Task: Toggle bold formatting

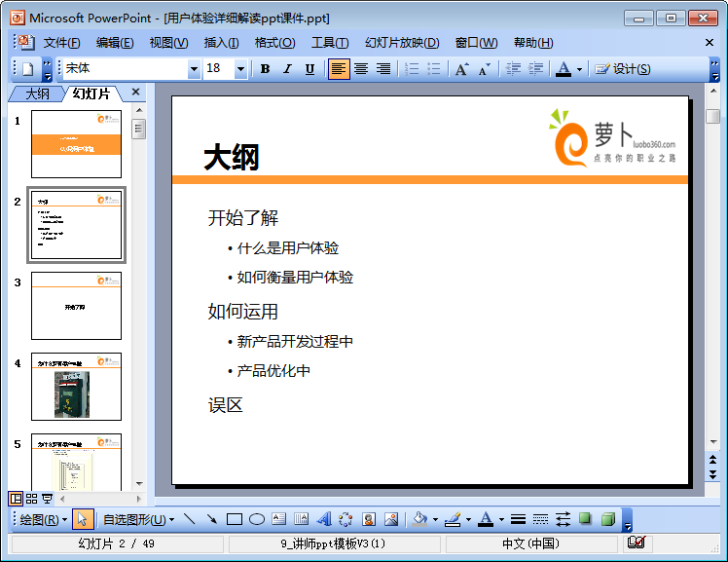Action: click(265, 69)
